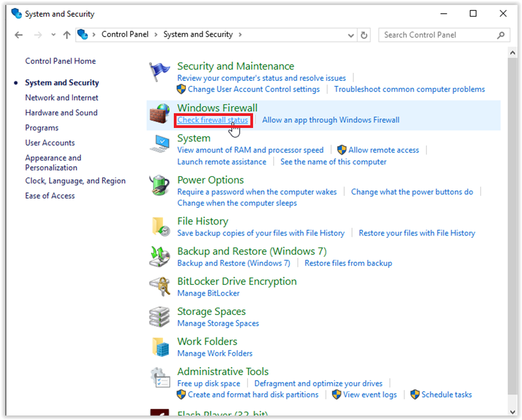Click shield icon beside Change User Account Control
The height and width of the screenshot is (420, 522).
pyautogui.click(x=181, y=89)
